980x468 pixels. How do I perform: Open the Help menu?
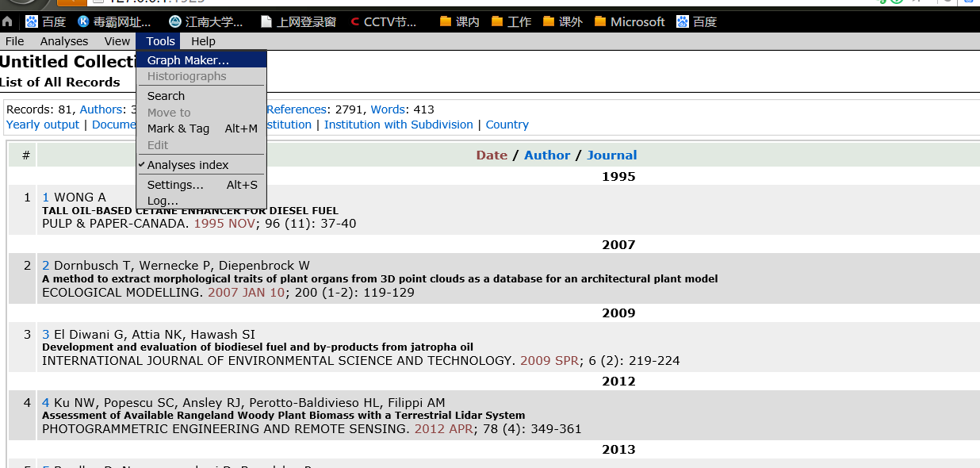coord(205,40)
